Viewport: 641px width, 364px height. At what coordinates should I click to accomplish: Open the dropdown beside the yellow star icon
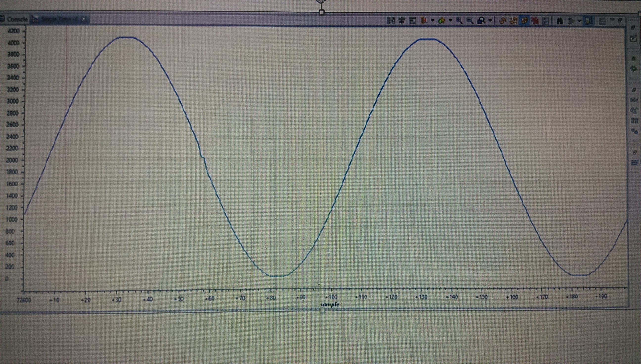click(x=451, y=22)
